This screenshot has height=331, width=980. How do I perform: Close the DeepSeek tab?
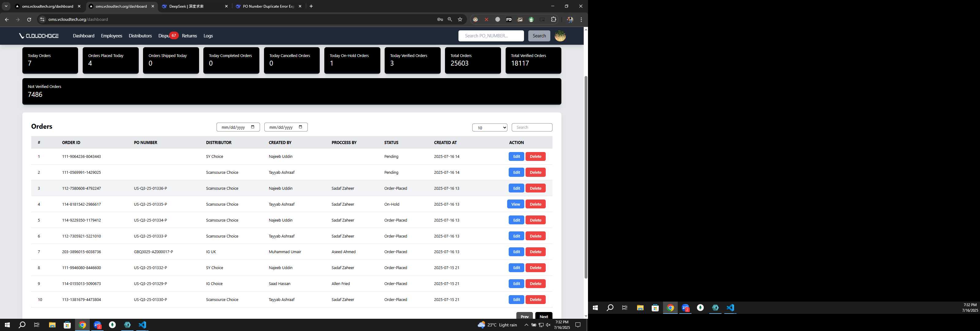coord(226,6)
